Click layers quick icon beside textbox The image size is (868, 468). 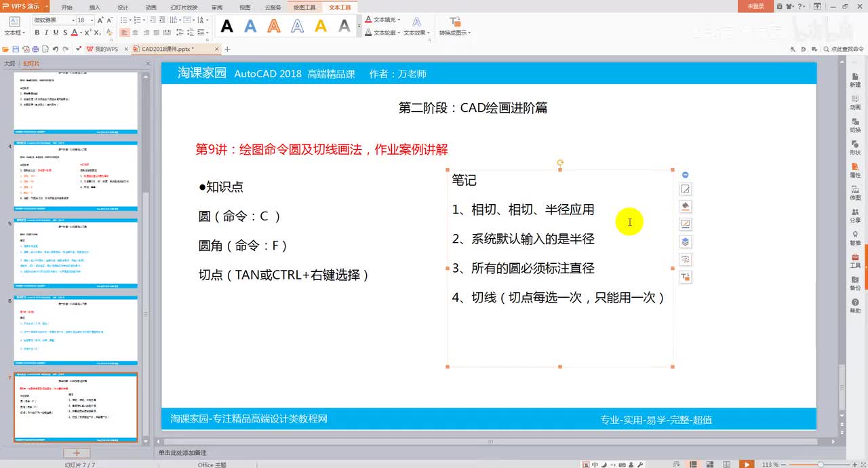pyautogui.click(x=686, y=241)
